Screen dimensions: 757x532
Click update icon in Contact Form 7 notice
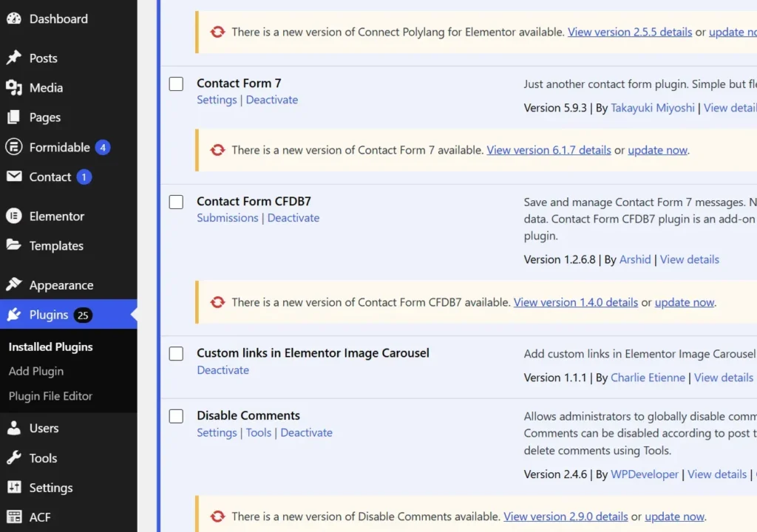(x=218, y=150)
